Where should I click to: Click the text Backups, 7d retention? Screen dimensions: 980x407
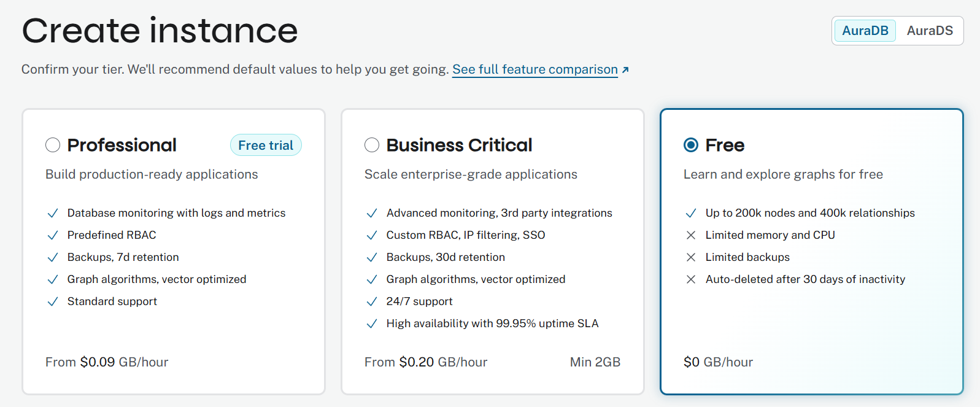click(123, 257)
